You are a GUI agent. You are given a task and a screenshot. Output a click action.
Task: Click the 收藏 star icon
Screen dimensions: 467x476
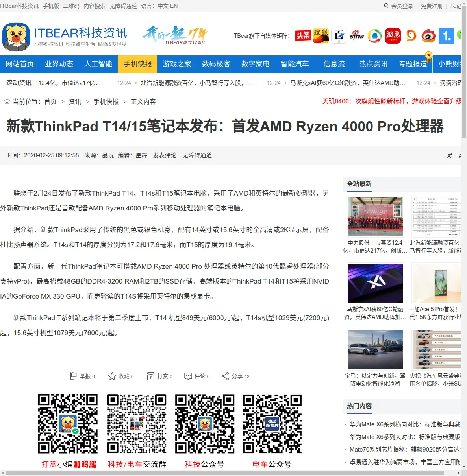tap(112, 376)
